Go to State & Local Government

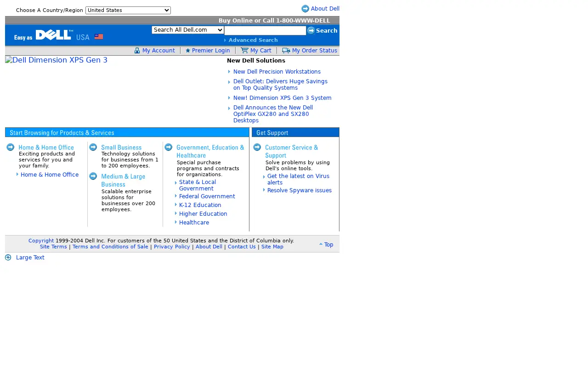point(198,185)
